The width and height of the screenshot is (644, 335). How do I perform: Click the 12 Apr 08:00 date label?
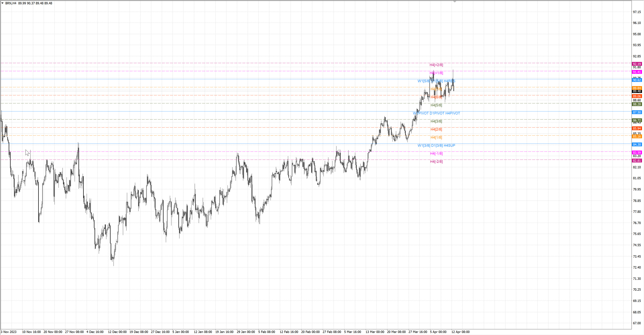460,332
